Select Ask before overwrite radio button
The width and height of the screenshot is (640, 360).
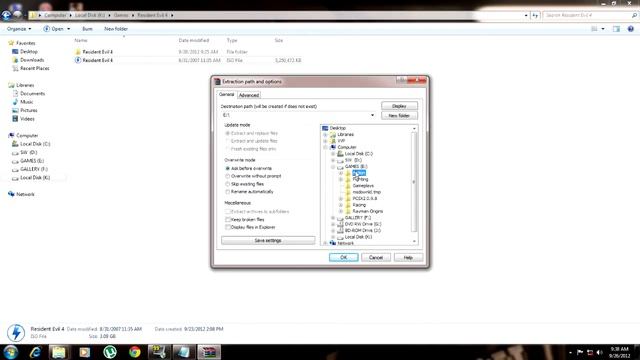[228, 168]
